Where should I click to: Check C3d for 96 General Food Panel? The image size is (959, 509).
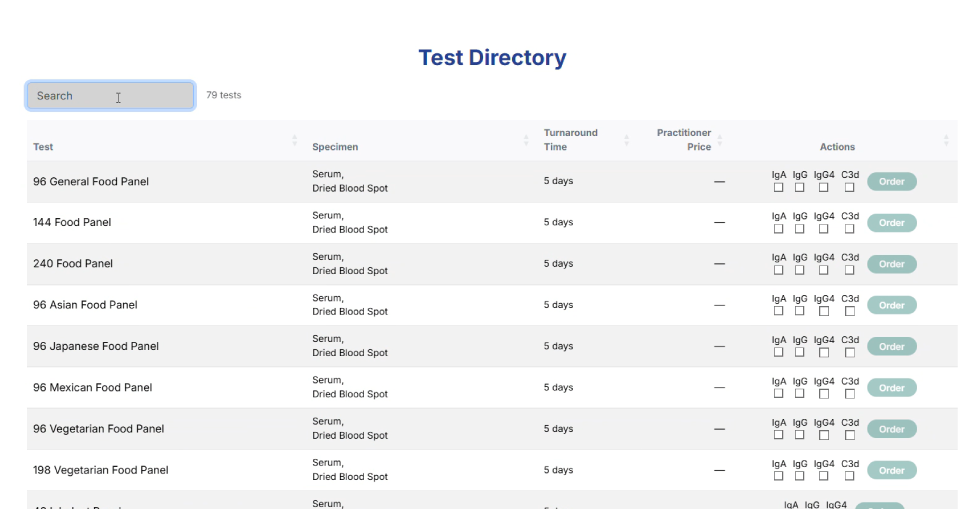point(850,188)
